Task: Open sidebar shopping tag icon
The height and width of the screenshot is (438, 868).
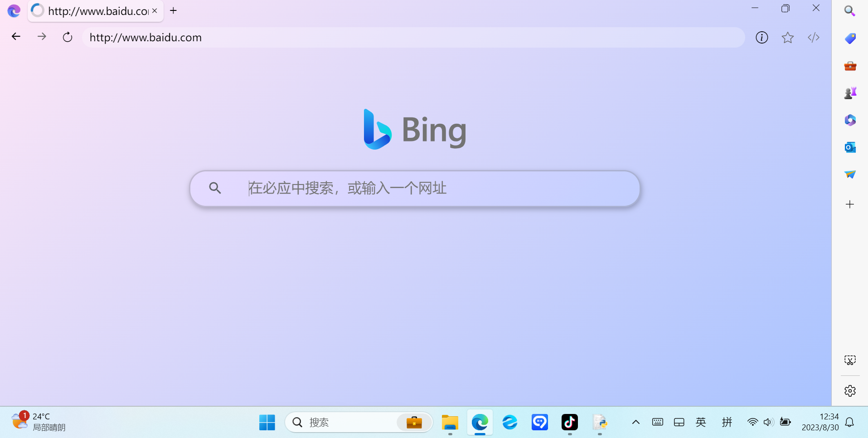Action: 850,39
